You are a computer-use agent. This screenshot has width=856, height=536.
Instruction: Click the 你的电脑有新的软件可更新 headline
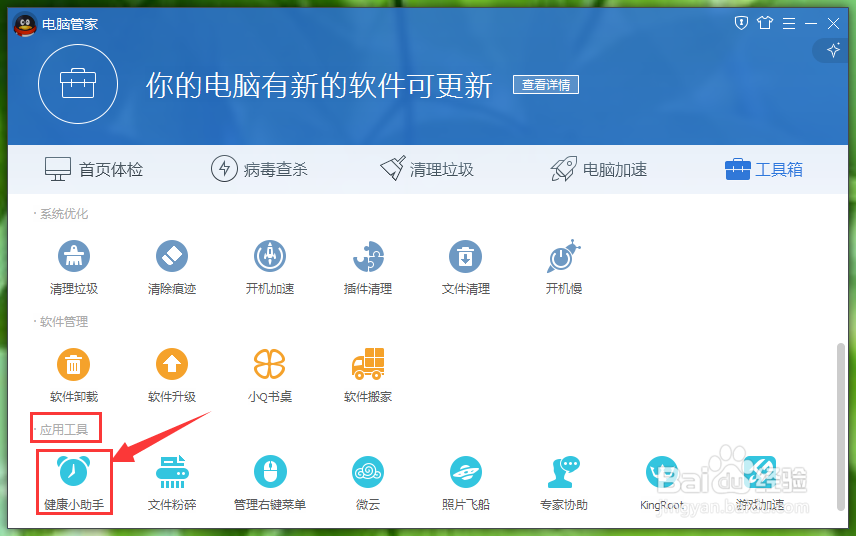(x=319, y=86)
